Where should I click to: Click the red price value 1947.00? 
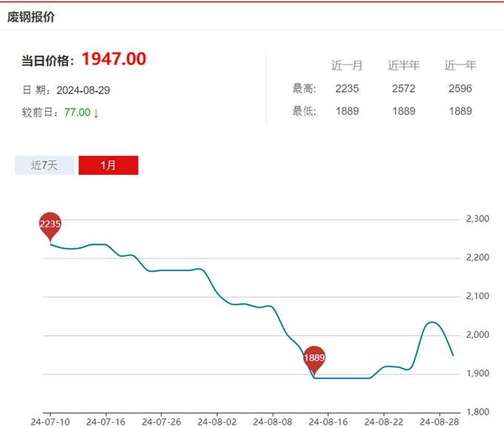pos(113,59)
